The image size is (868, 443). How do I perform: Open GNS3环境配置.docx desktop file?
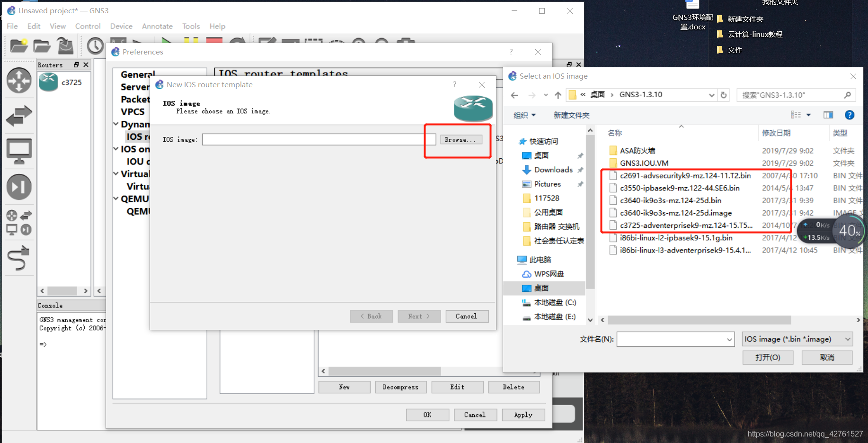coord(692,16)
